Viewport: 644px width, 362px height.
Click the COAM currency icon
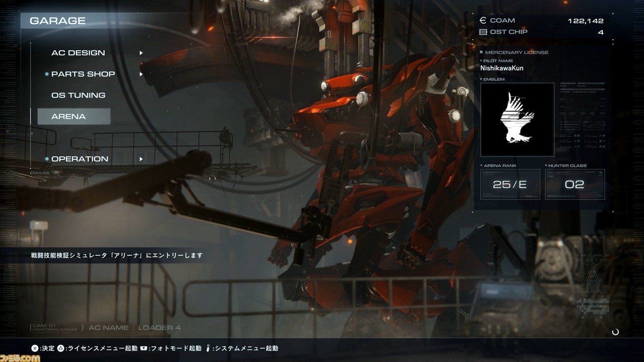(483, 21)
